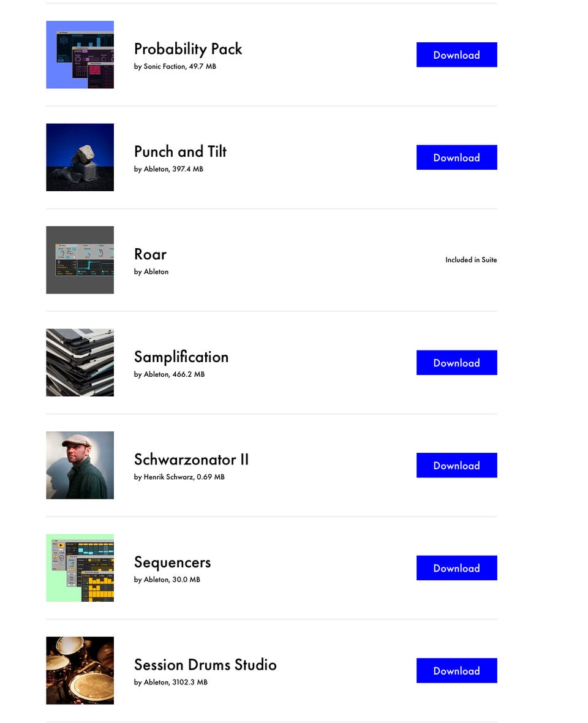588x723 pixels.
Task: Select the Samplification title link
Action: 181,357
